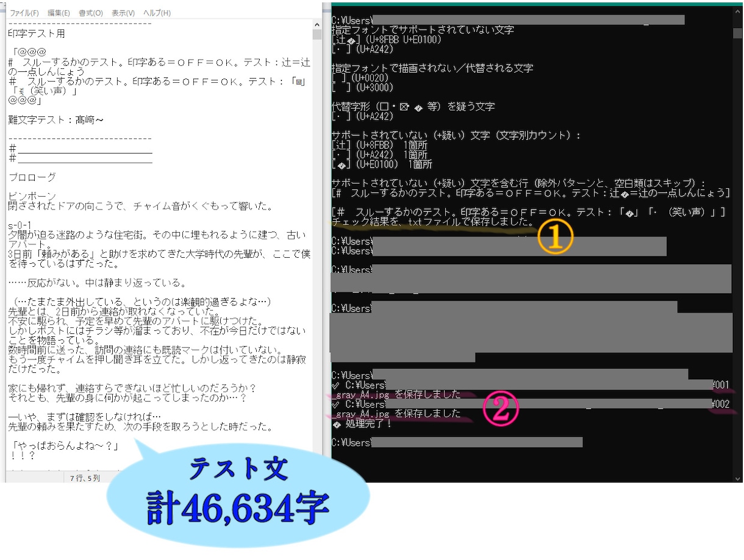This screenshot has height=560, width=744.
Task: Open the 編集(E) menu in Notepad
Action: pos(59,13)
